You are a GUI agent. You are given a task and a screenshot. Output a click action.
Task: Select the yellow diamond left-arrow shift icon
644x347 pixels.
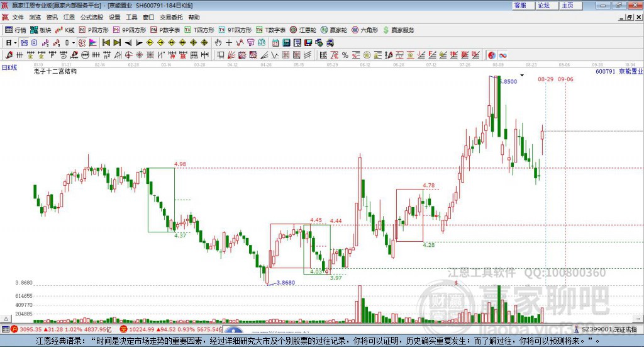click(x=150, y=43)
